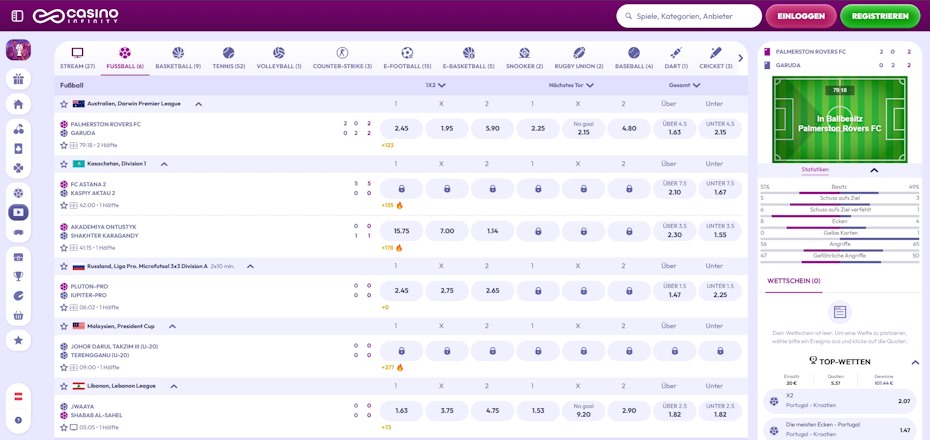930x440 pixels.
Task: Open the Wettschein (0) tab
Action: [794, 280]
